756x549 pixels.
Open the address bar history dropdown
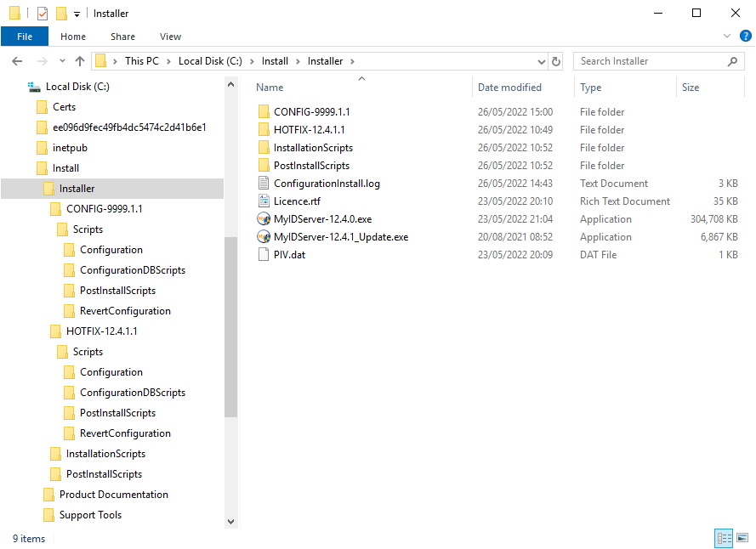coord(542,61)
